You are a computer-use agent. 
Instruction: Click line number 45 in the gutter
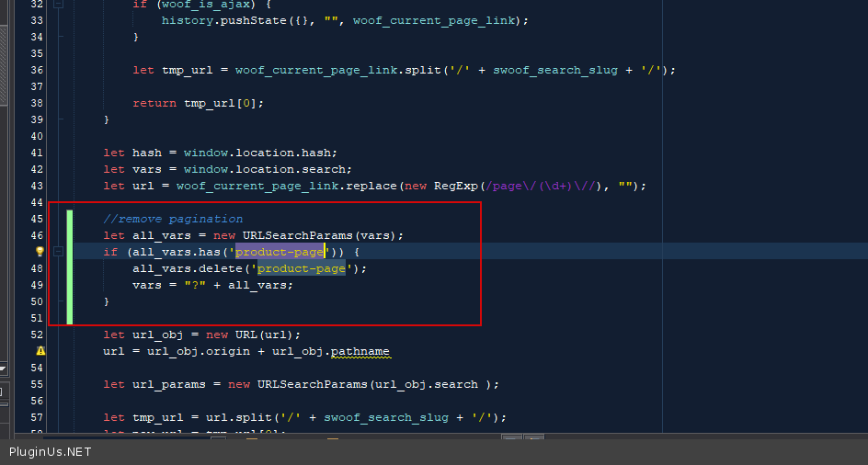tap(37, 219)
